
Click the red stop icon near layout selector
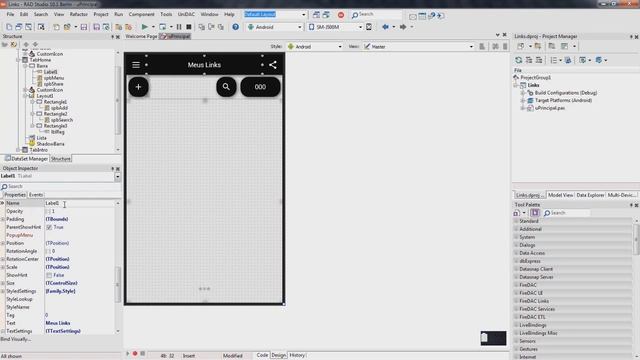click(x=341, y=15)
